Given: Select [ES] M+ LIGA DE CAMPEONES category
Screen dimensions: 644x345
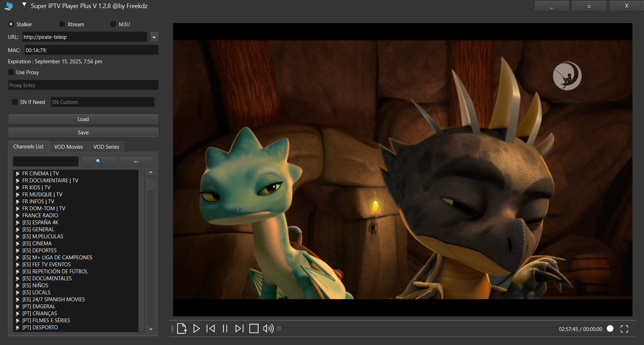Looking at the screenshot, I should click(x=57, y=258).
